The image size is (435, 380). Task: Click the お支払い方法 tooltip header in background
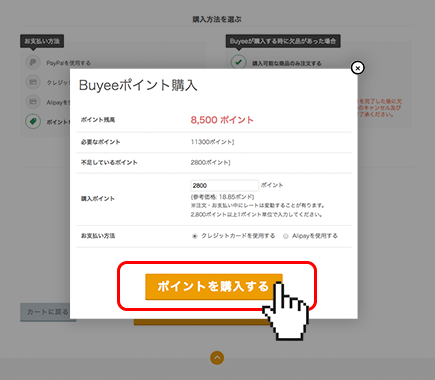pos(42,41)
